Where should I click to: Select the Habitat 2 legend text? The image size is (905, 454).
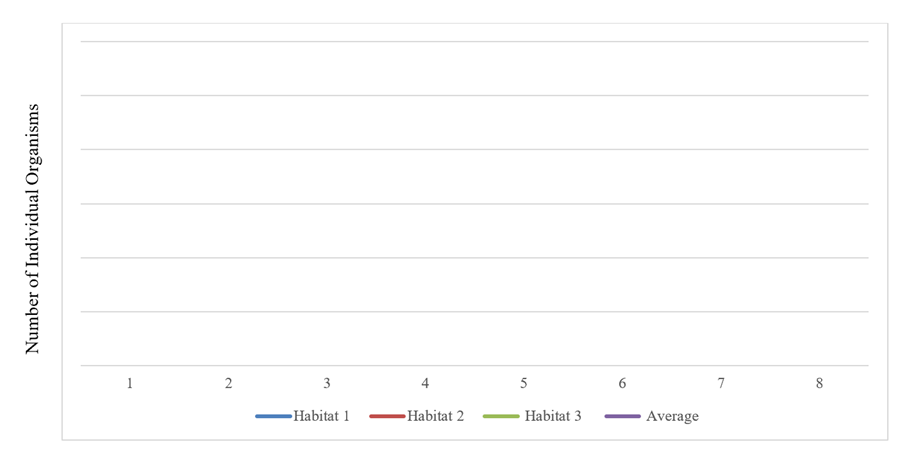pyautogui.click(x=435, y=416)
